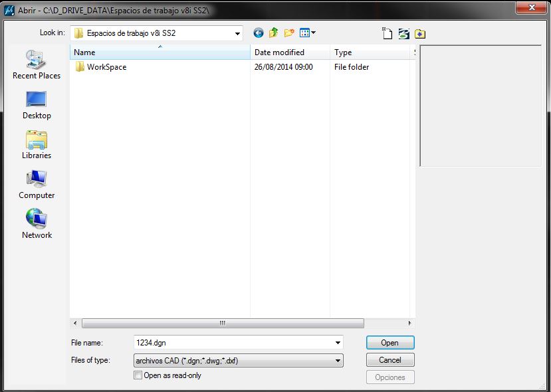Open the Network shortcut
551x392 pixels.
pyautogui.click(x=37, y=224)
